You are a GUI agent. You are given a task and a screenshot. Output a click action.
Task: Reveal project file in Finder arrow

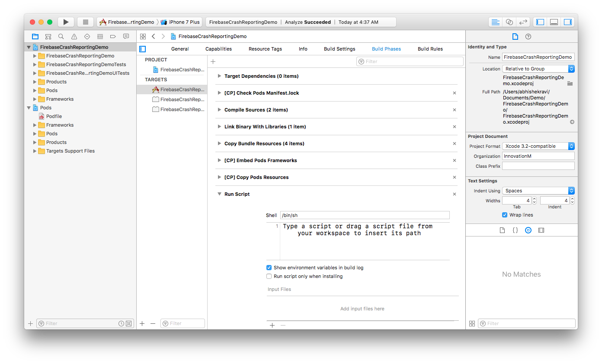pyautogui.click(x=572, y=122)
